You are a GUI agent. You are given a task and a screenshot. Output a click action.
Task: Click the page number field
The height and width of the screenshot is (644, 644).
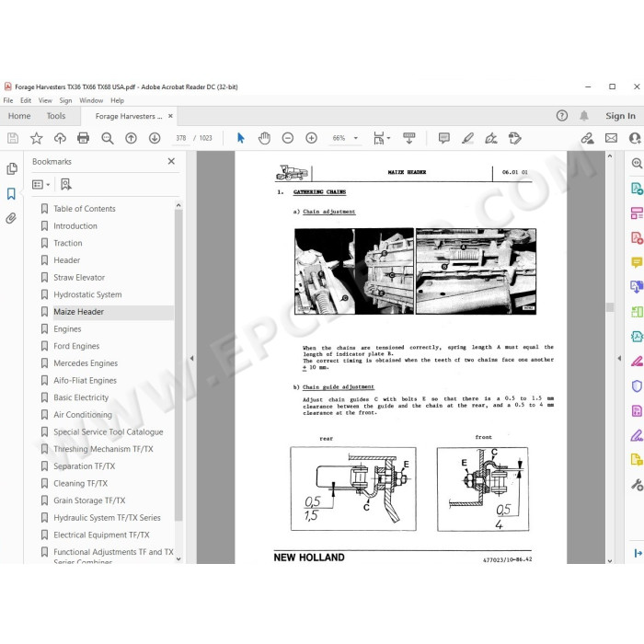(x=180, y=138)
